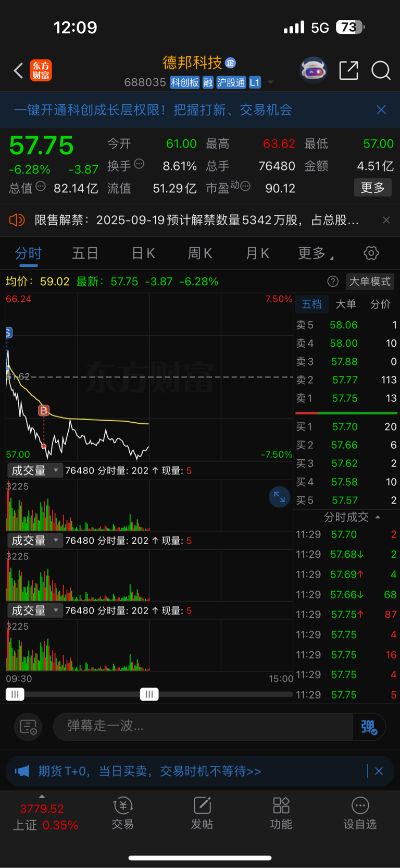The height and width of the screenshot is (868, 400).
Task: Dismiss the 限售解禁 notice
Action: (x=386, y=220)
